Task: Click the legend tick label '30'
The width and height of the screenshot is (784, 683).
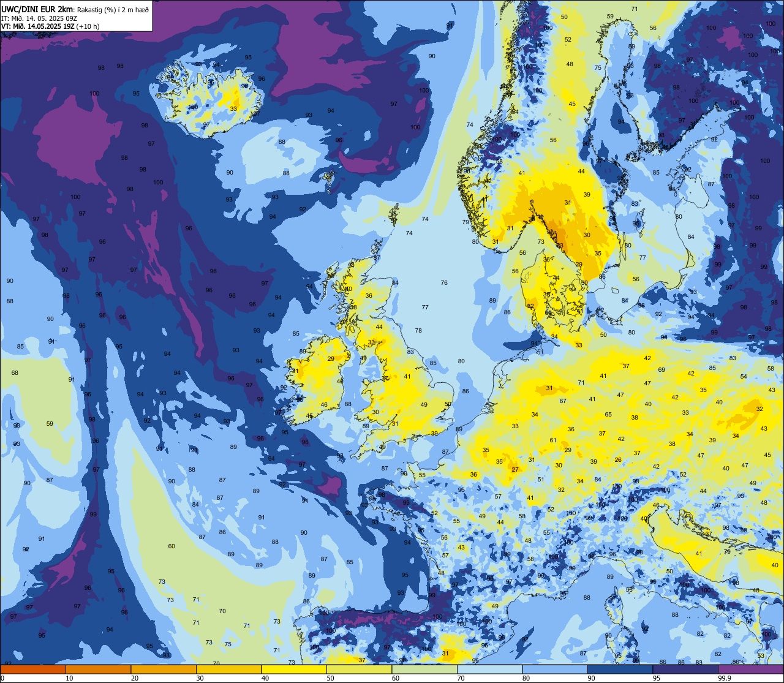Action: 200,678
